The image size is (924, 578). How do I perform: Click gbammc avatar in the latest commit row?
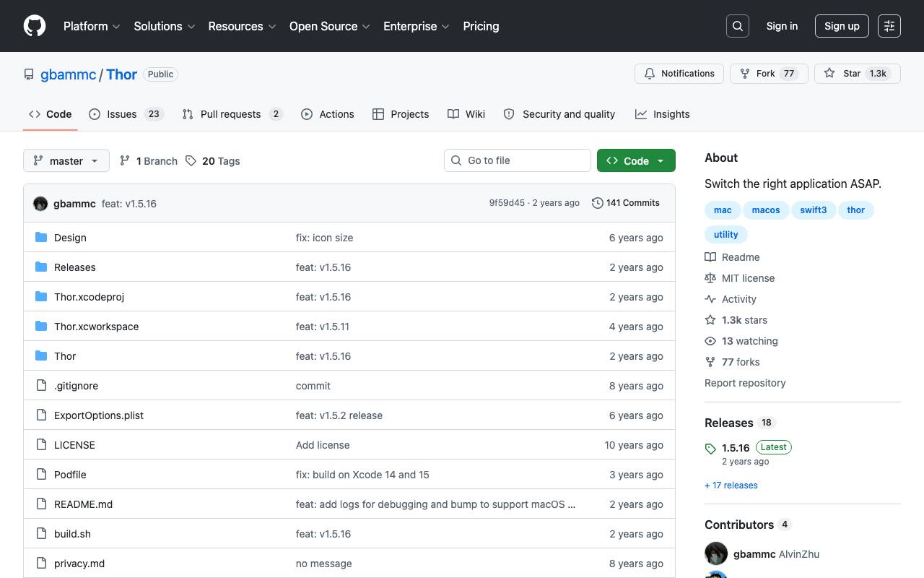[x=40, y=204]
